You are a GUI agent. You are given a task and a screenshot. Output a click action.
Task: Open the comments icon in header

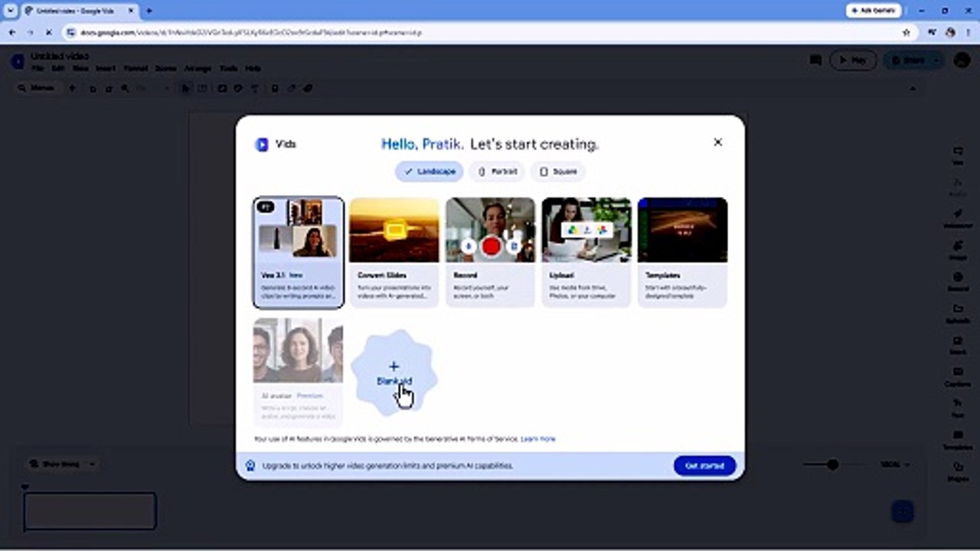pyautogui.click(x=815, y=60)
